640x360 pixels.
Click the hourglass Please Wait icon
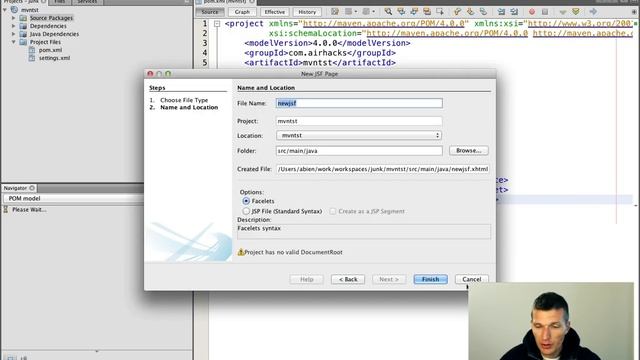click(6, 209)
